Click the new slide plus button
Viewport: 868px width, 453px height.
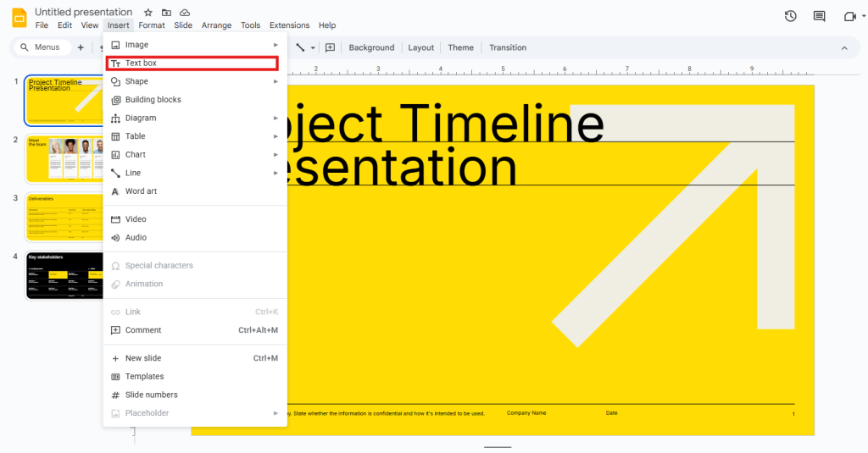tap(81, 47)
